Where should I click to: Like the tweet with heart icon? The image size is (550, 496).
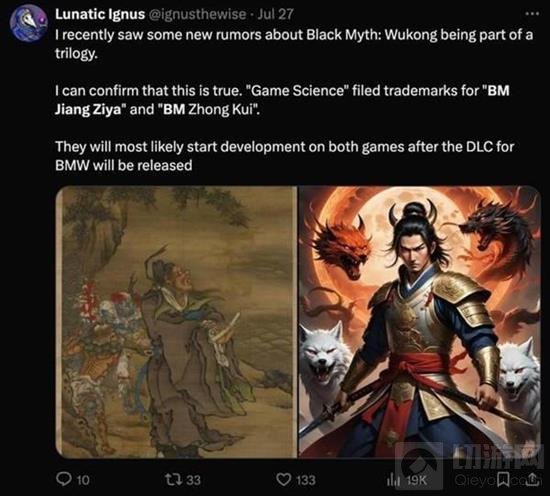tap(283, 479)
